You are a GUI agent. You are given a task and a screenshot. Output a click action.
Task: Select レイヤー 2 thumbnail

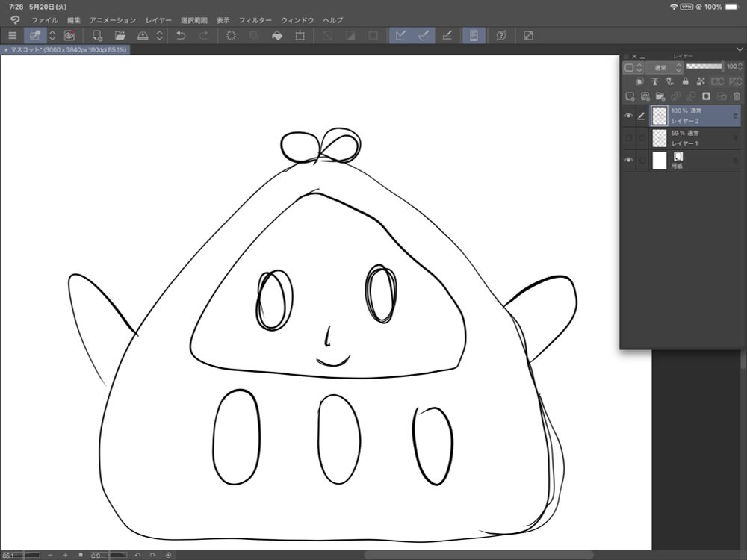[660, 116]
